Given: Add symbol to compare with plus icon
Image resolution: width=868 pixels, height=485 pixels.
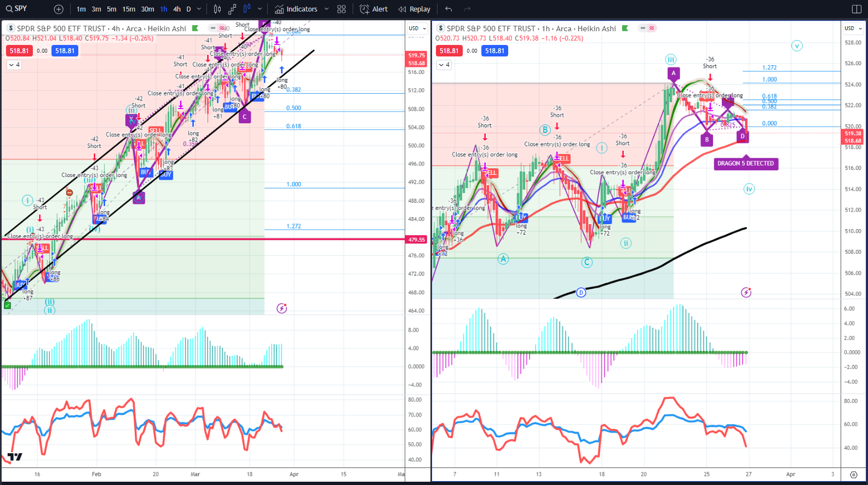Looking at the screenshot, I should coord(59,9).
